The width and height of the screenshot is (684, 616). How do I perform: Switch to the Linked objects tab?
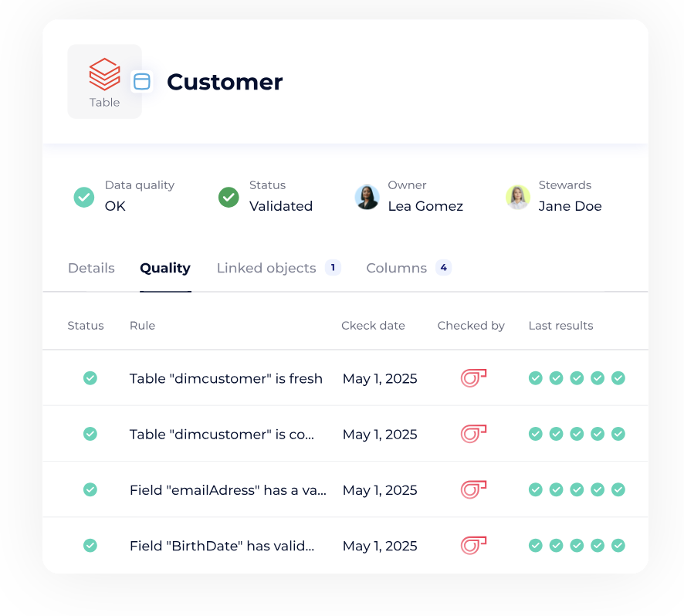[x=266, y=268]
